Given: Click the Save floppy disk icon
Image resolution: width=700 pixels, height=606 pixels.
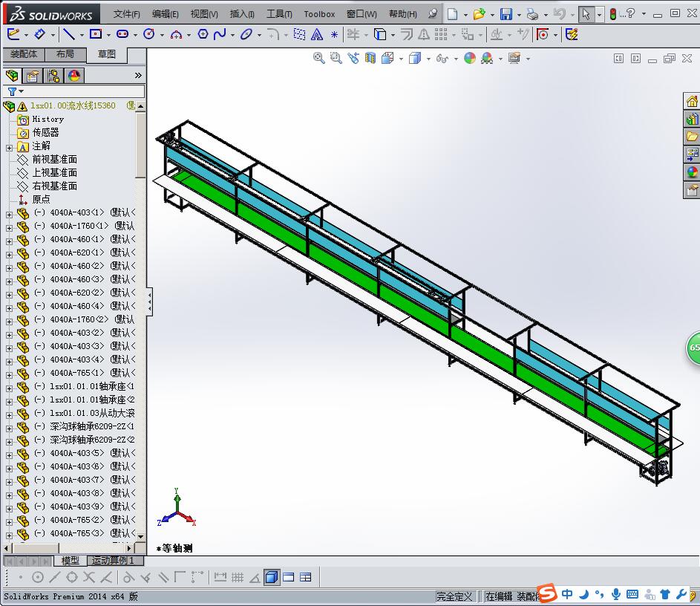Looking at the screenshot, I should (506, 14).
